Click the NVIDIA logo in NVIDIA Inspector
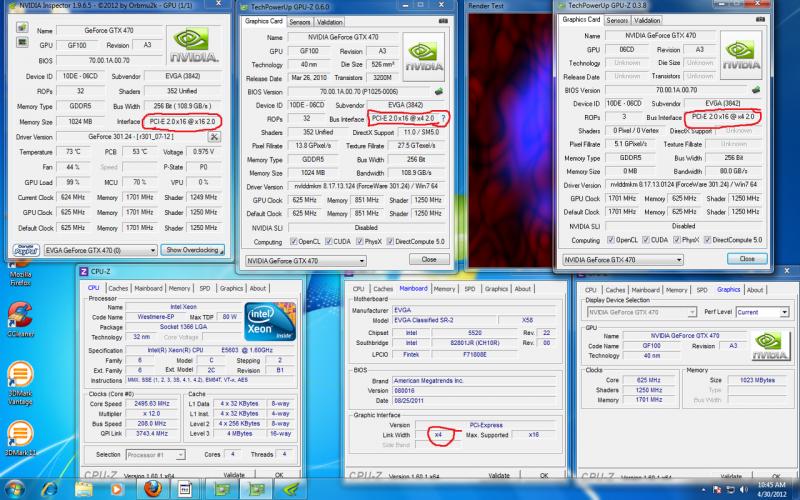This screenshot has height=500, width=800. [194, 45]
